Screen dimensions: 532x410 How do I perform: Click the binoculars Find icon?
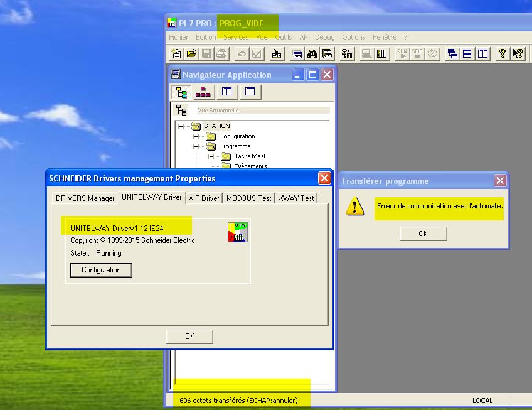(x=312, y=54)
